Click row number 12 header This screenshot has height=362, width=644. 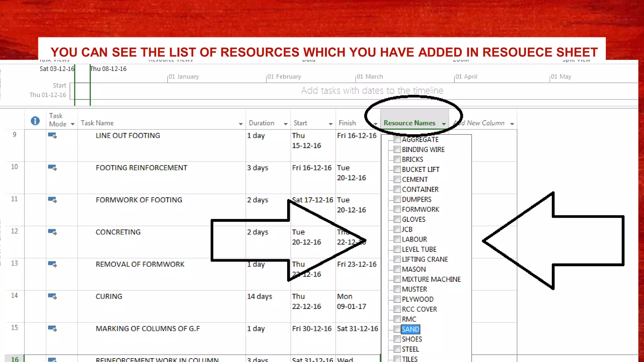coord(14,242)
